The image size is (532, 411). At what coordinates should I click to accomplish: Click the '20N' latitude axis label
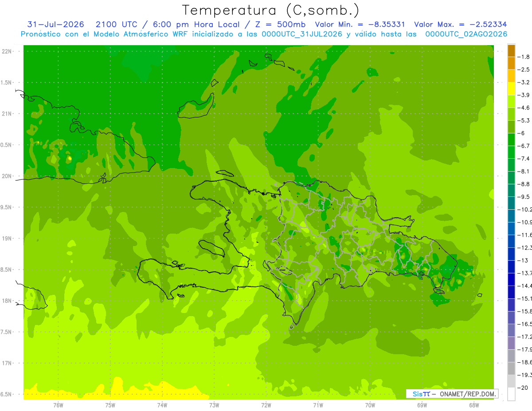tap(8, 176)
